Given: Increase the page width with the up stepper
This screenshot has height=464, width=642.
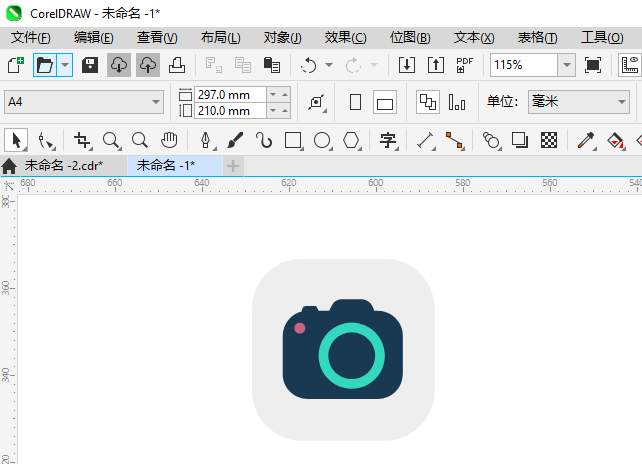Looking at the screenshot, I should 285,95.
